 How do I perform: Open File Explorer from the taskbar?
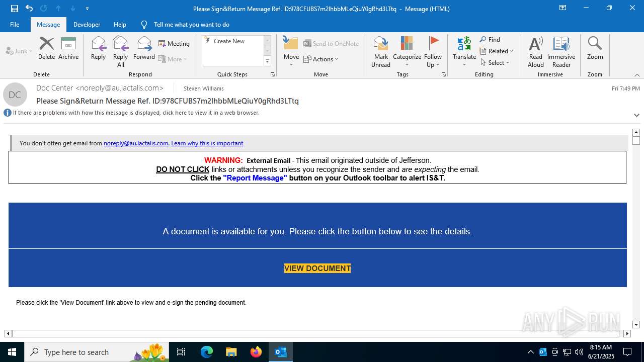point(231,352)
